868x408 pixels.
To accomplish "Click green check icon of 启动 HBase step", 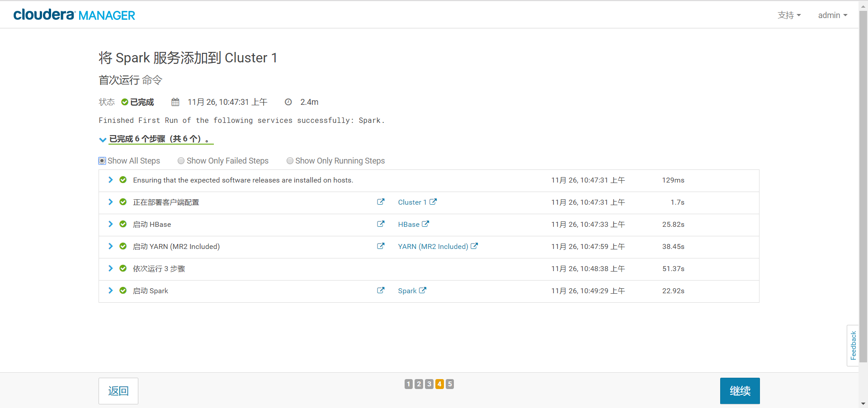I will (123, 224).
